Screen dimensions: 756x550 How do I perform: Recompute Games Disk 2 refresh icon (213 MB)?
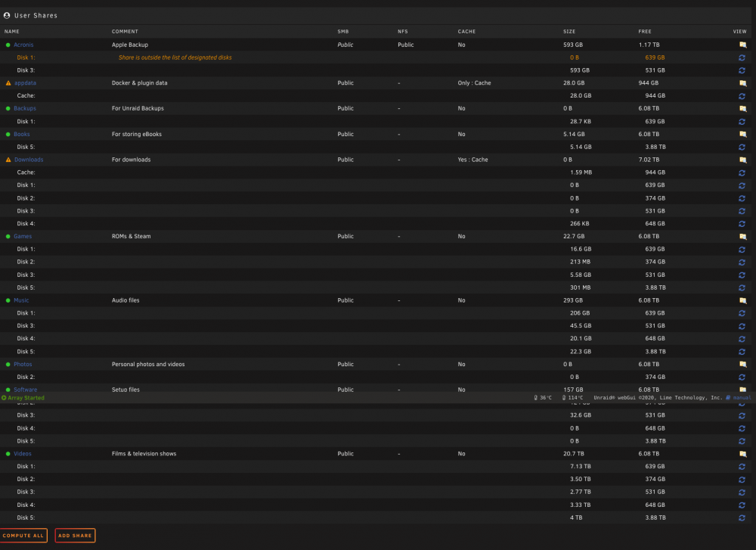[x=742, y=262]
